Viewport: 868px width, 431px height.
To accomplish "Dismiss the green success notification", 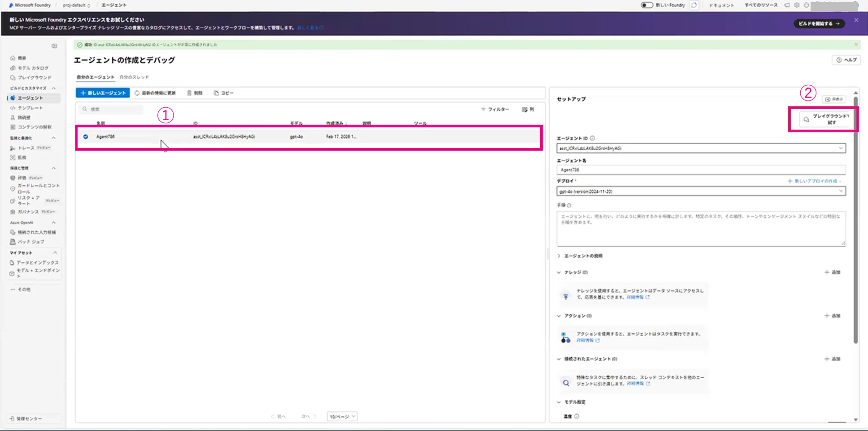I will (x=856, y=45).
